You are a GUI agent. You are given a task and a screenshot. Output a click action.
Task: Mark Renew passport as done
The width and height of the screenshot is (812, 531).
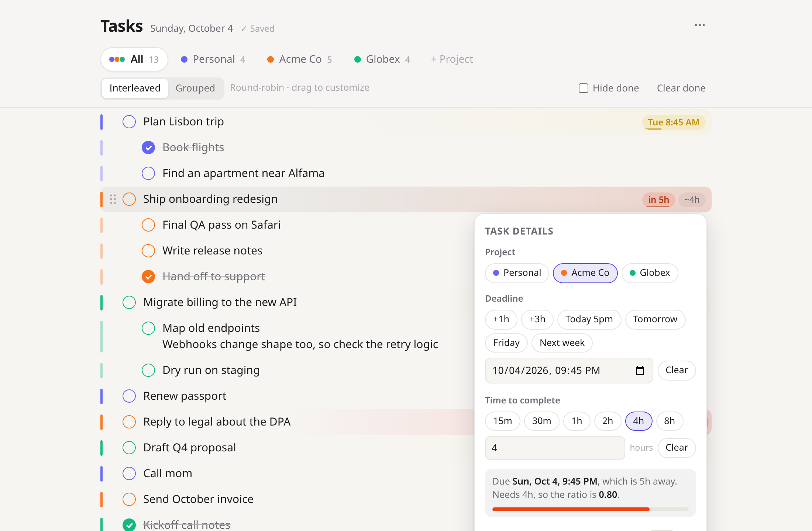click(129, 396)
